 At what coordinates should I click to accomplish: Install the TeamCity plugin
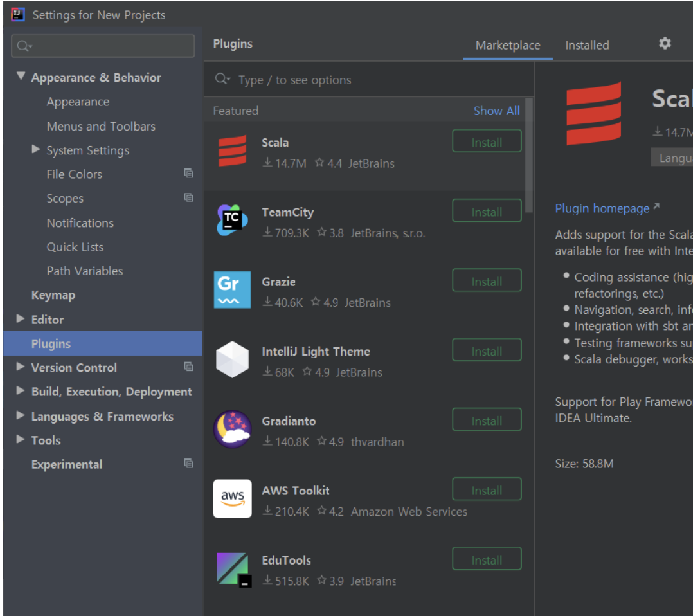[487, 211]
